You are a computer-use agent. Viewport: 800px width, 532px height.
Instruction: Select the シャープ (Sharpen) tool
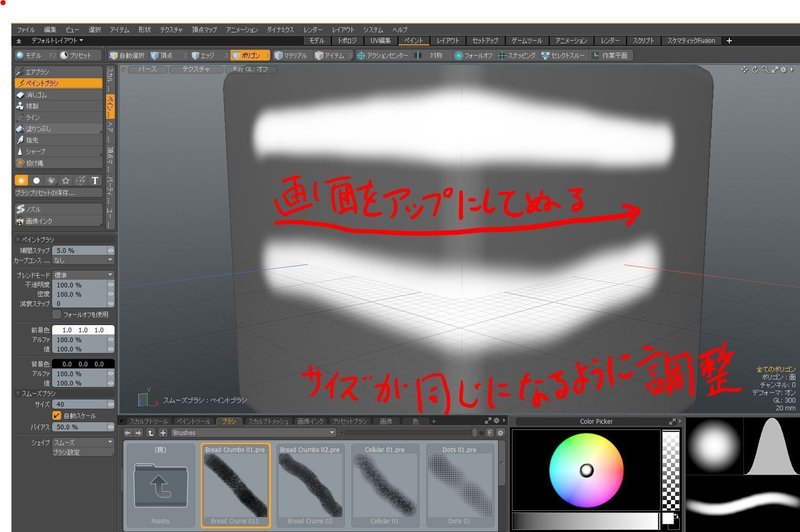(58, 151)
